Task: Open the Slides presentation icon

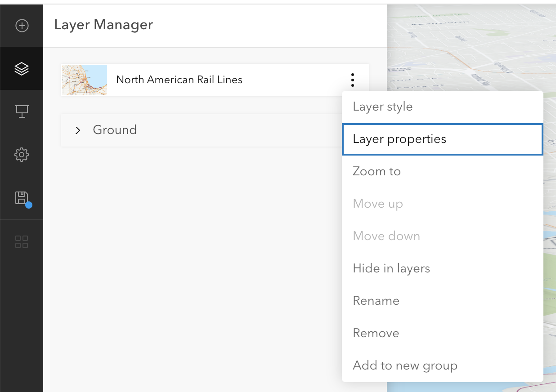Action: pos(22,111)
